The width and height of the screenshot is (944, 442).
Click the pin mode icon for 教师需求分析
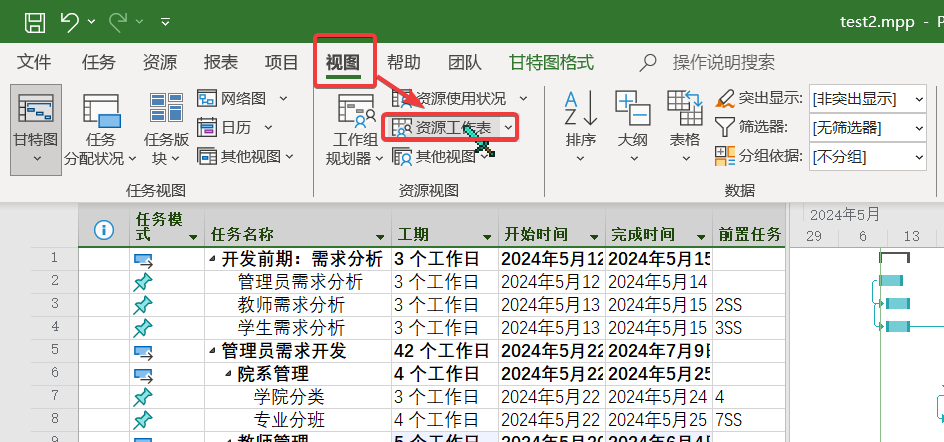[143, 305]
